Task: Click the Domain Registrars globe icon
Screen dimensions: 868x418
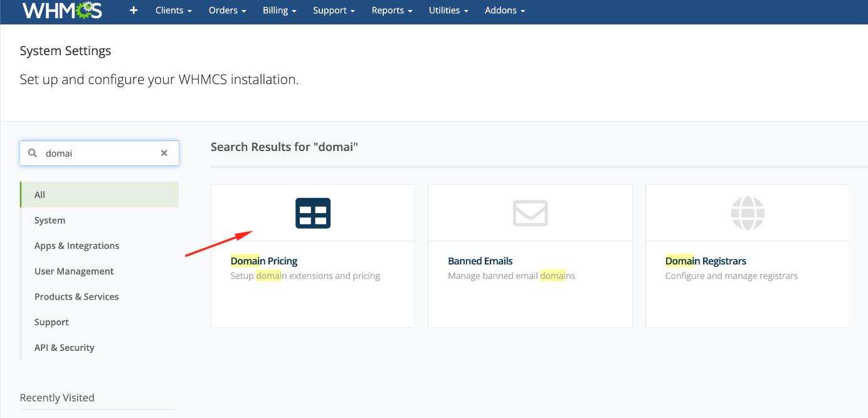Action: (x=748, y=213)
